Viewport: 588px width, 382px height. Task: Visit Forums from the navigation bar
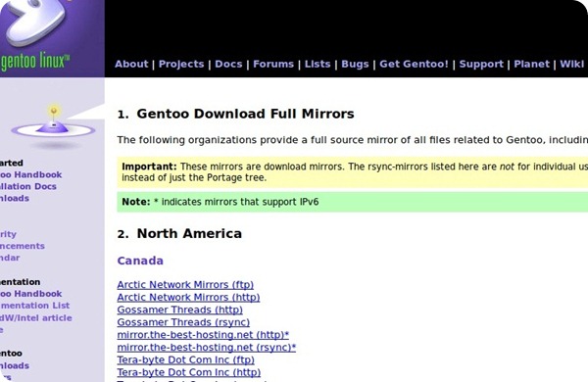[273, 64]
